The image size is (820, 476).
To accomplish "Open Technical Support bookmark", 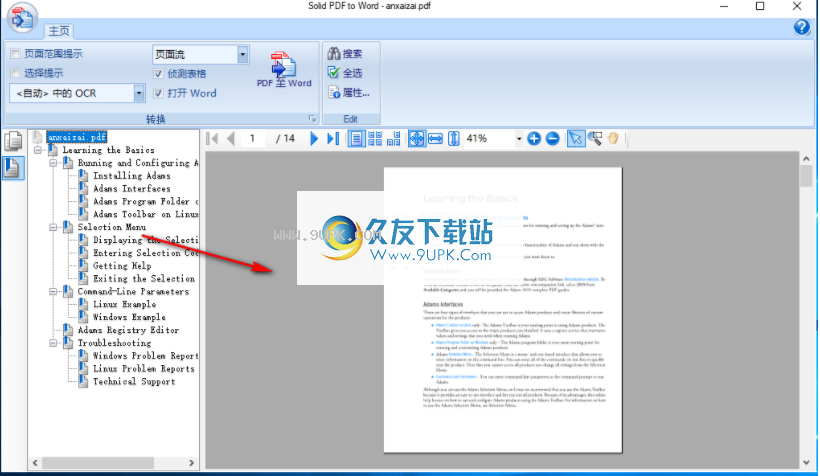I will (x=134, y=381).
